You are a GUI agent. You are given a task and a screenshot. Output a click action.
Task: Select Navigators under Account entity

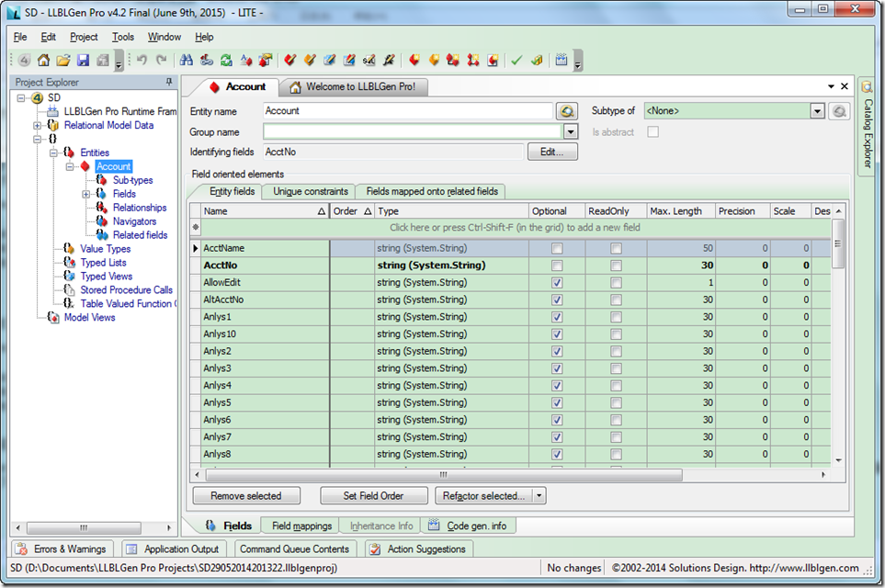tap(134, 221)
